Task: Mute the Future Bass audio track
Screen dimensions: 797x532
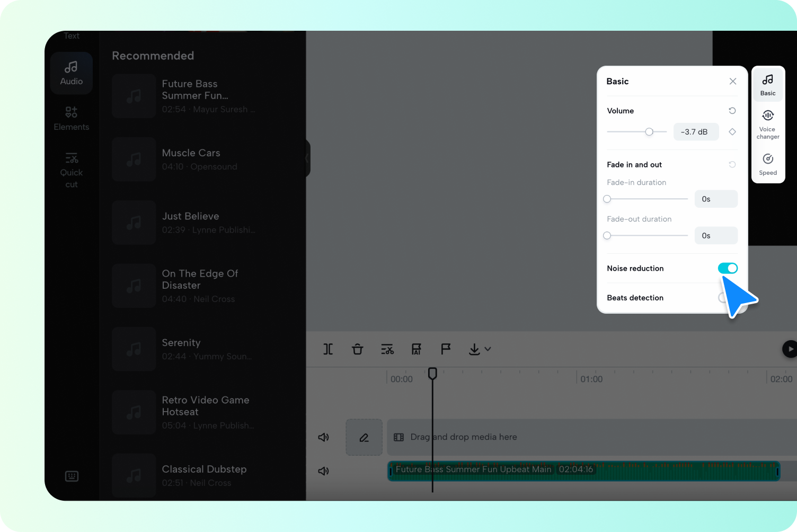Action: 323,471
